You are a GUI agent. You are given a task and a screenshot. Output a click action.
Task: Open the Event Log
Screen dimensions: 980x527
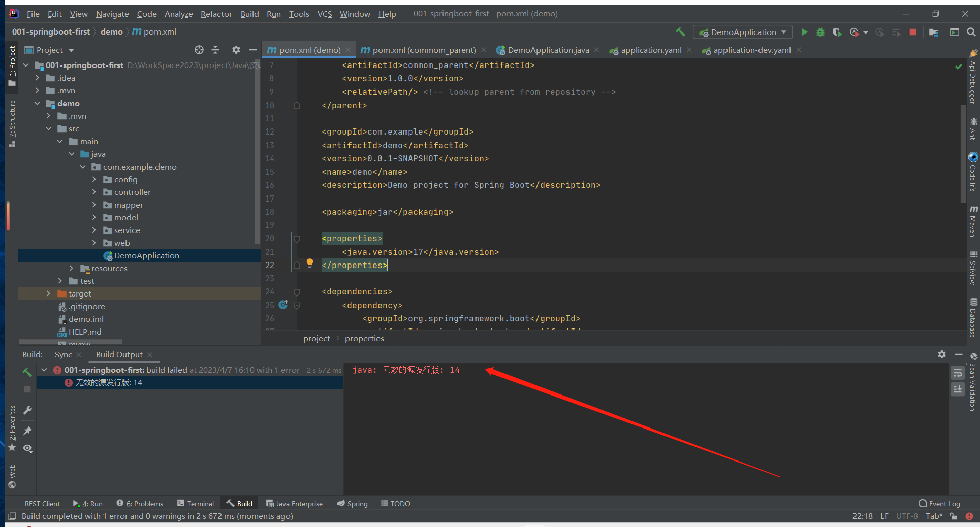939,503
